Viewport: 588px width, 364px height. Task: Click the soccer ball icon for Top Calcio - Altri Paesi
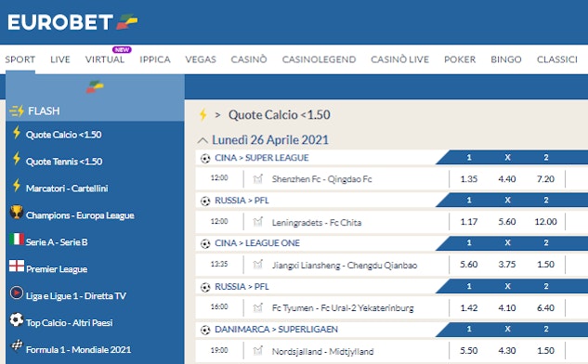17,319
